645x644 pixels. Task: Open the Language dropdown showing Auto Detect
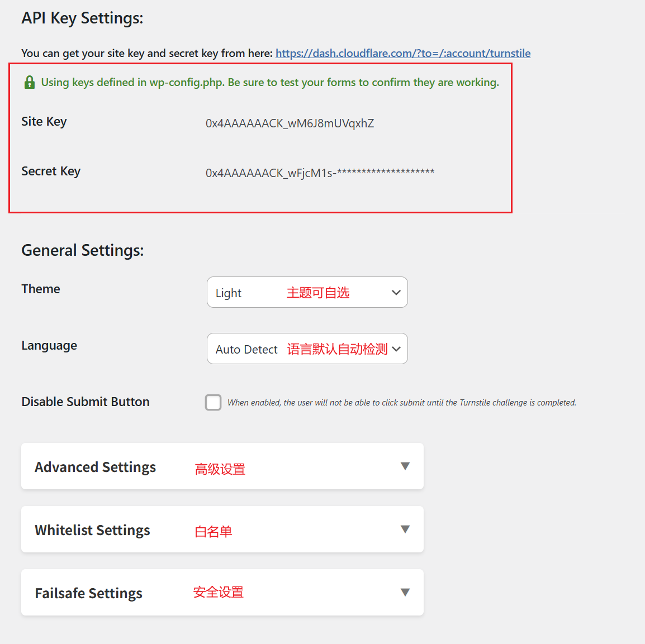[307, 349]
